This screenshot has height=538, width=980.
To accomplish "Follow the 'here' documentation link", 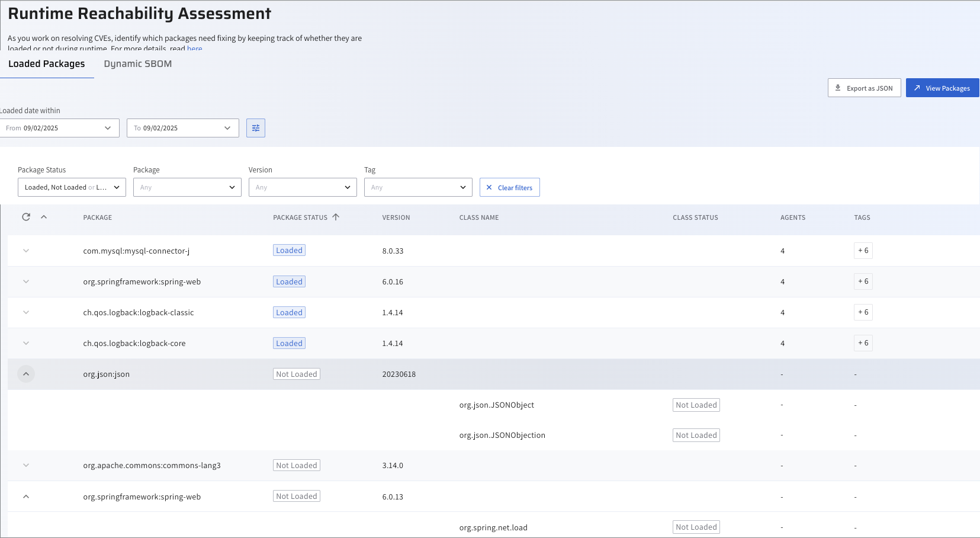I will [195, 49].
